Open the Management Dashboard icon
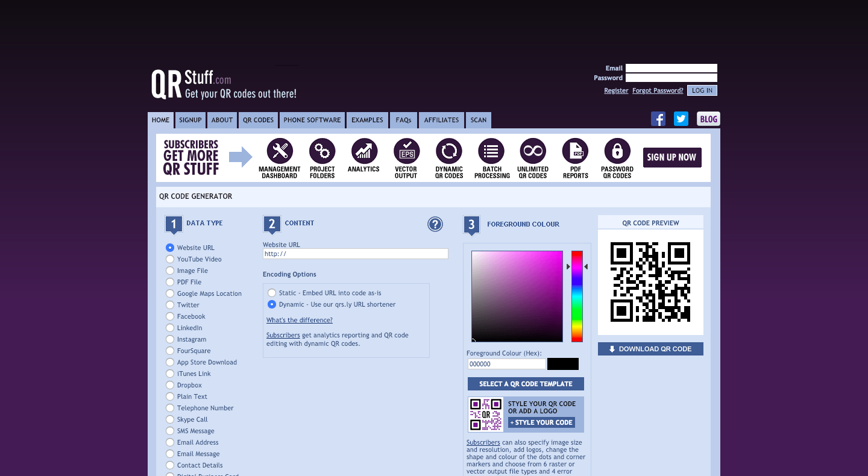This screenshot has height=476, width=868. point(280,151)
